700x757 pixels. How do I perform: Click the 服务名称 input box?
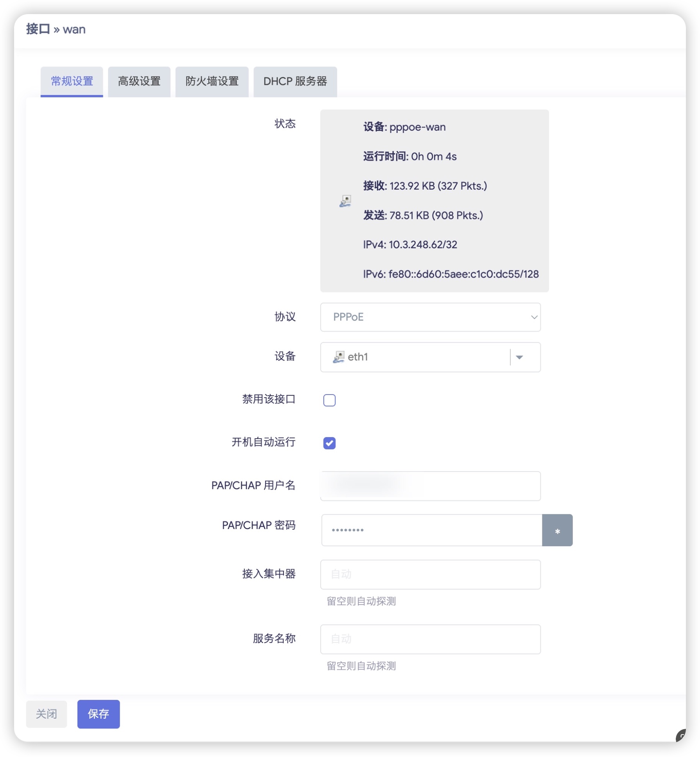430,639
